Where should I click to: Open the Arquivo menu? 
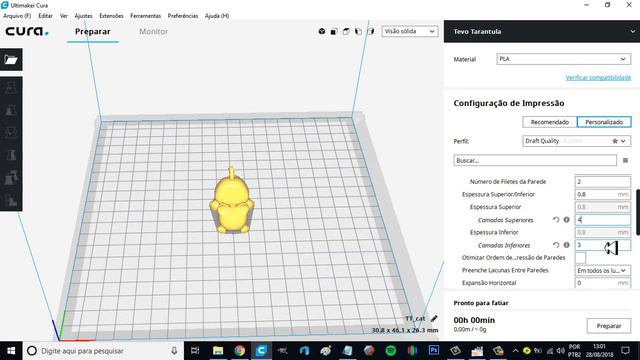coord(17,16)
